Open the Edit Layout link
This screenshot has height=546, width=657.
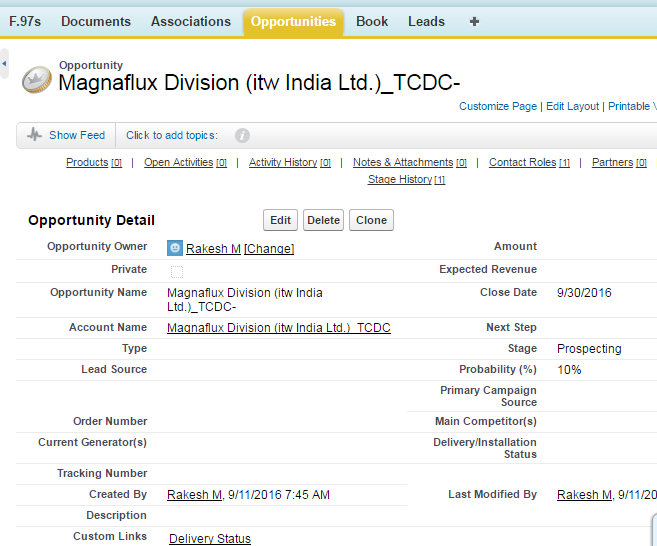572,106
